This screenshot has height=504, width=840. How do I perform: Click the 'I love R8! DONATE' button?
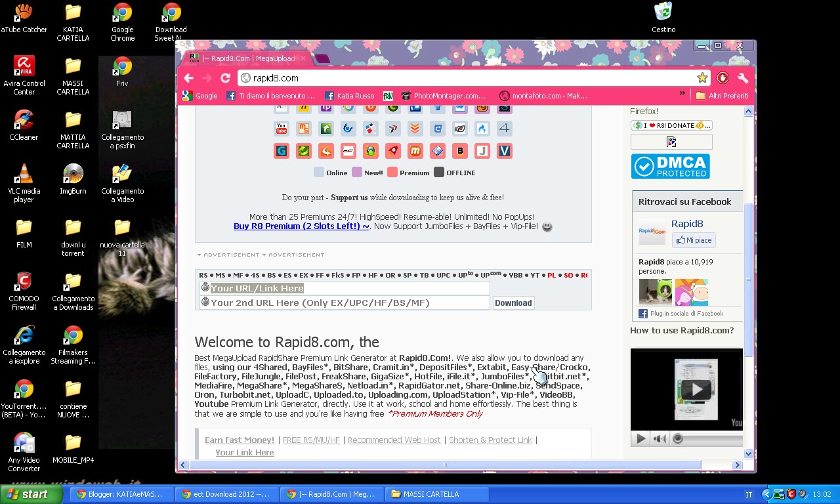point(671,125)
